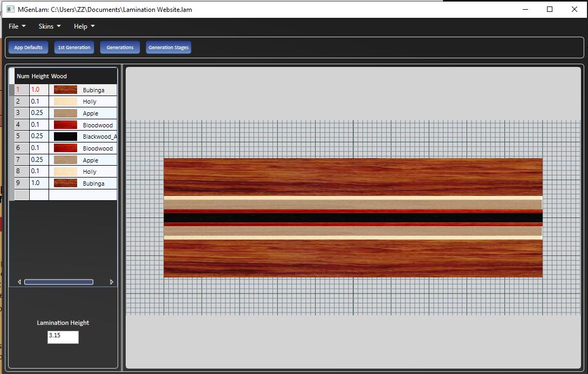
Task: Open the File menu
Action: (17, 26)
